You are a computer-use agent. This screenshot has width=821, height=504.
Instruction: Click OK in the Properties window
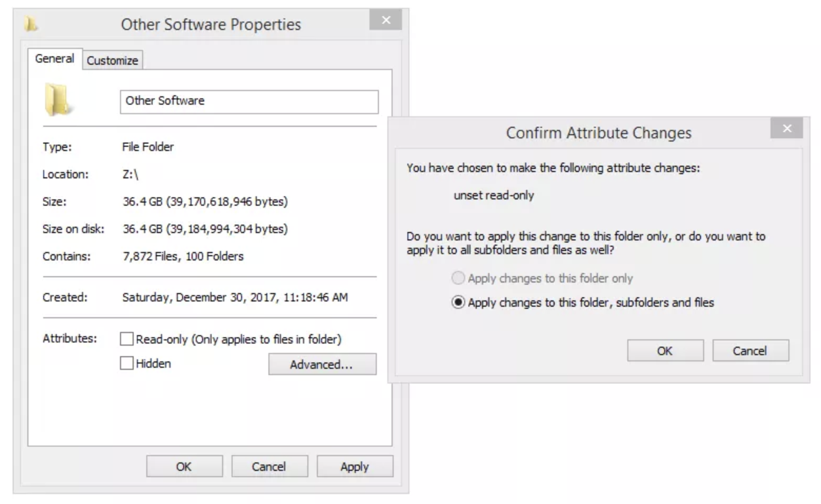[x=184, y=466]
